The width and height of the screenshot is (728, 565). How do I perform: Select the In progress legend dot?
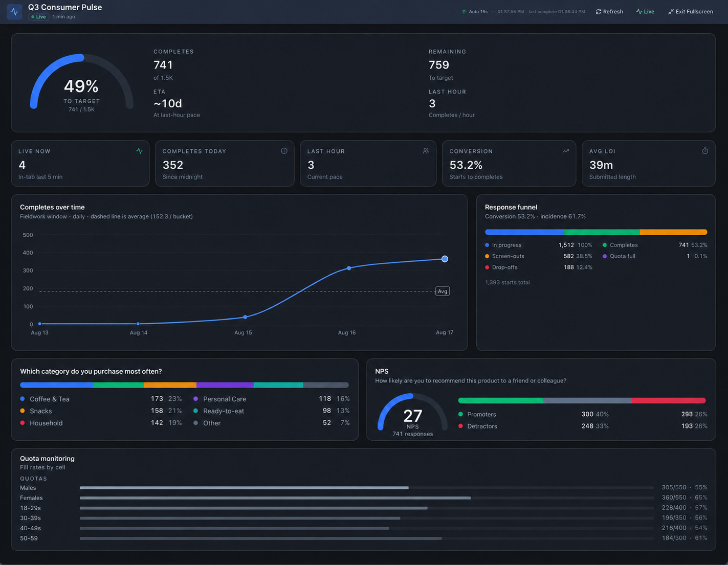(x=487, y=245)
